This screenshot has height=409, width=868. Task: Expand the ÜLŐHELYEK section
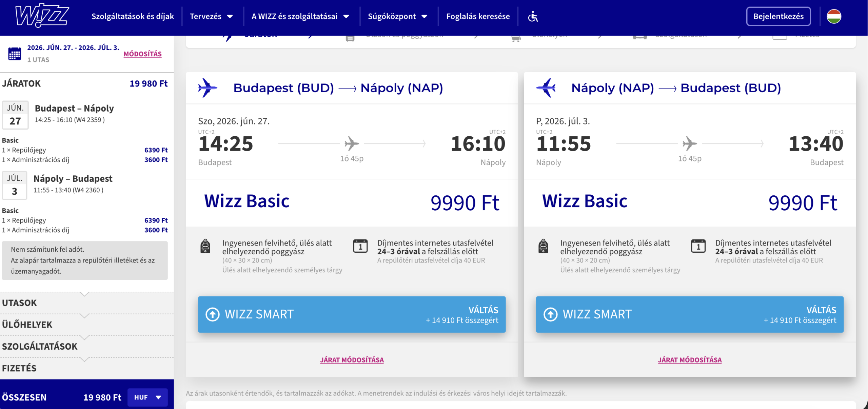point(27,325)
